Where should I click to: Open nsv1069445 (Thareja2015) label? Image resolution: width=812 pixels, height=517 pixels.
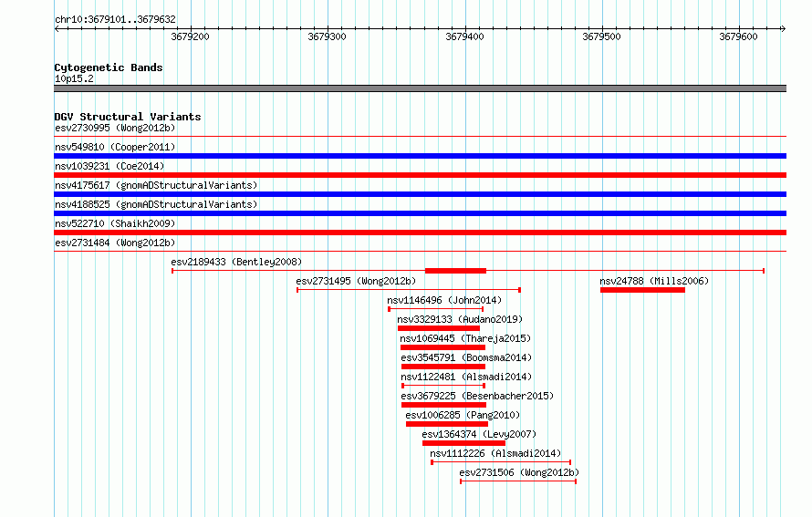pyautogui.click(x=465, y=338)
